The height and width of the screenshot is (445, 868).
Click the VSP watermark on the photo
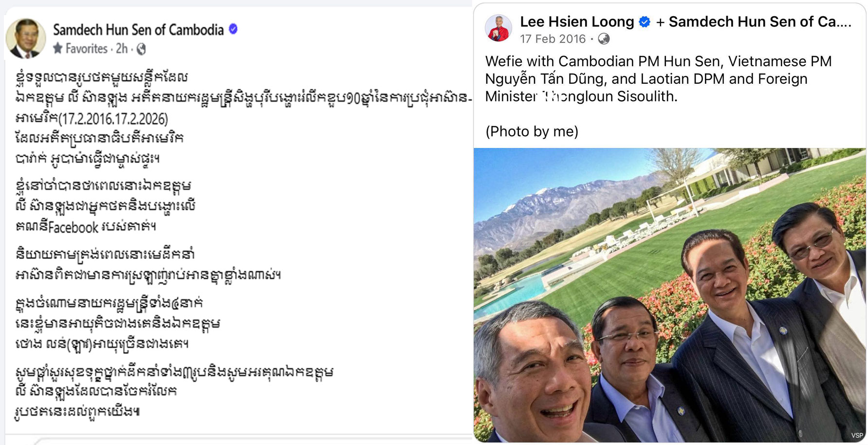pyautogui.click(x=857, y=435)
